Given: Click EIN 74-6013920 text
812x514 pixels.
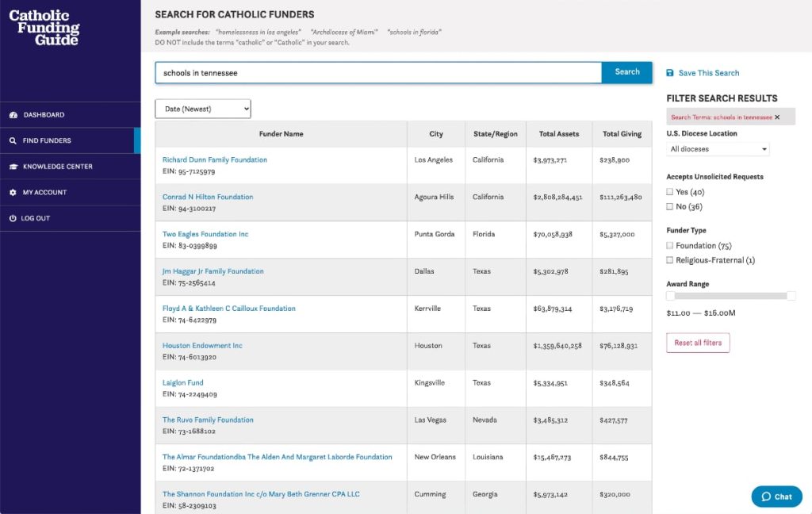Looking at the screenshot, I should click(x=190, y=357).
